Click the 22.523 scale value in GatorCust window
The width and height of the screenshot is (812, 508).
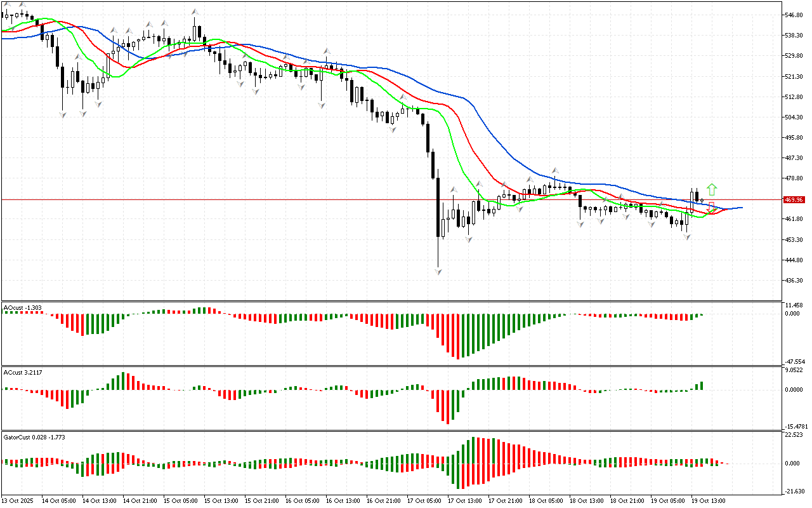[794, 435]
